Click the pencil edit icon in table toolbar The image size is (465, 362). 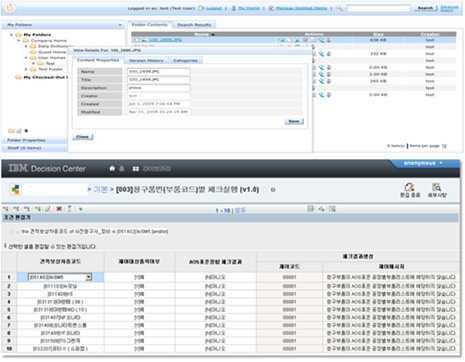[x=48, y=209]
